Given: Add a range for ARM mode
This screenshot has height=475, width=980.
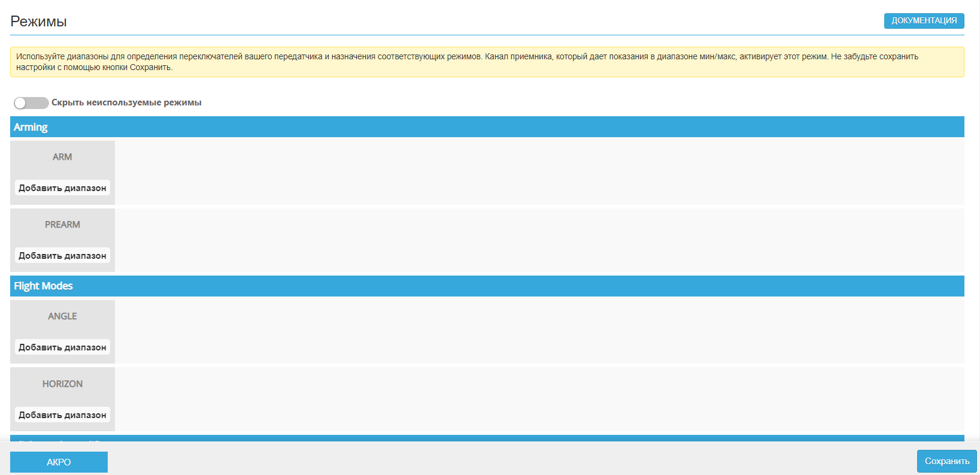Looking at the screenshot, I should (x=62, y=188).
